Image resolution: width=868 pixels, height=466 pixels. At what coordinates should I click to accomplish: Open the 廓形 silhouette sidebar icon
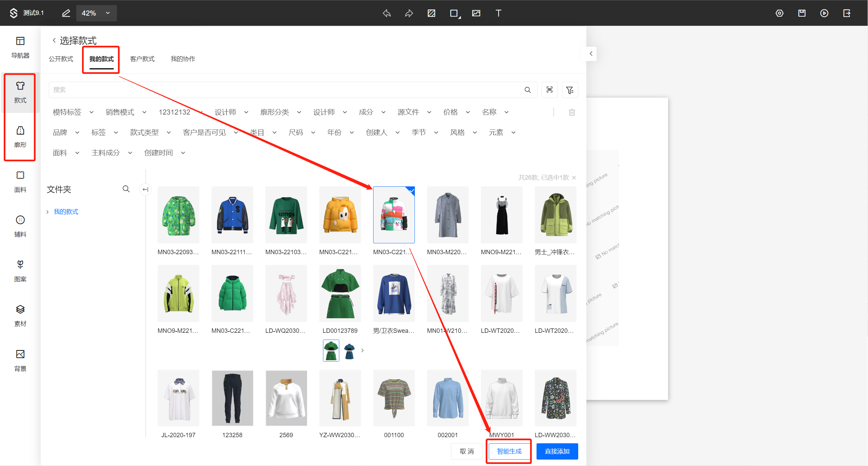20,137
